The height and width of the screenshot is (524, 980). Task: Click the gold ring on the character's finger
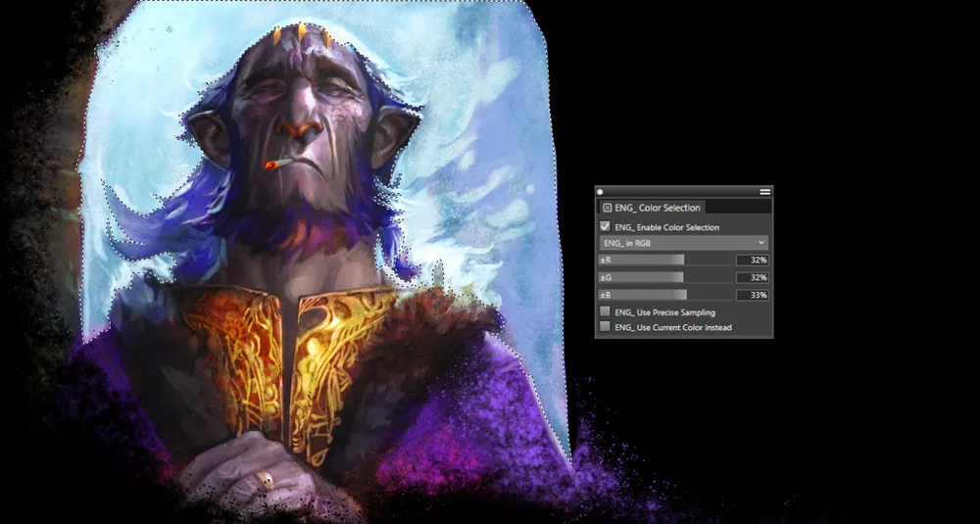tap(267, 479)
